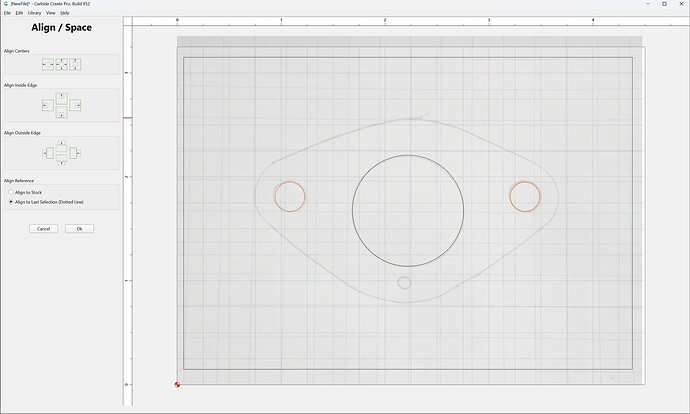The width and height of the screenshot is (690, 414).
Task: Align outside edge to the left
Action: tap(48, 153)
